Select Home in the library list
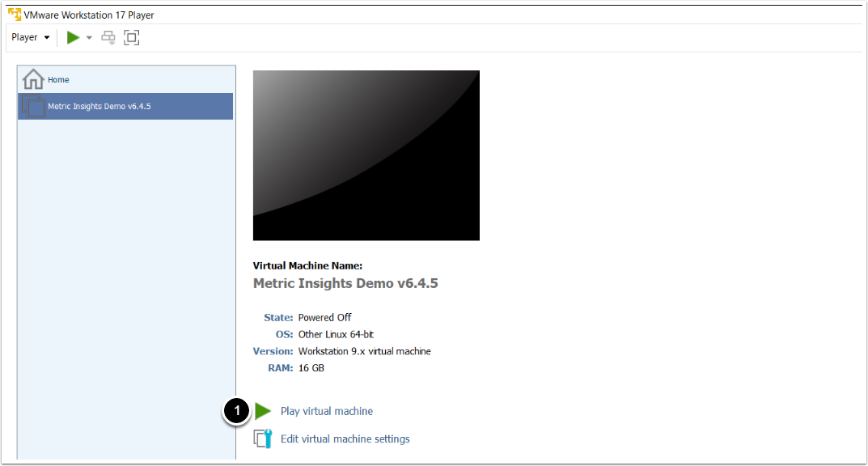The image size is (868, 466). click(x=125, y=80)
